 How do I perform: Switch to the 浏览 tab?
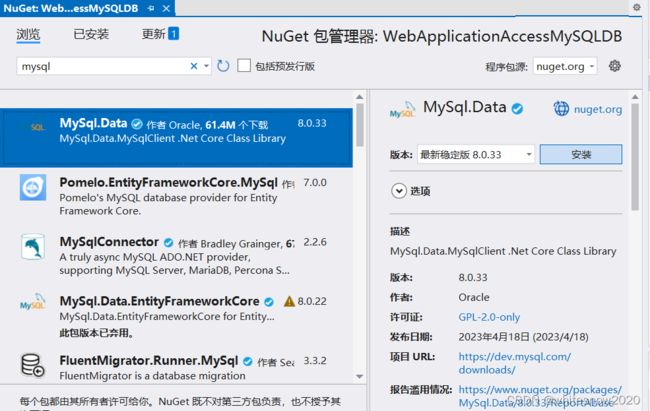click(x=28, y=34)
